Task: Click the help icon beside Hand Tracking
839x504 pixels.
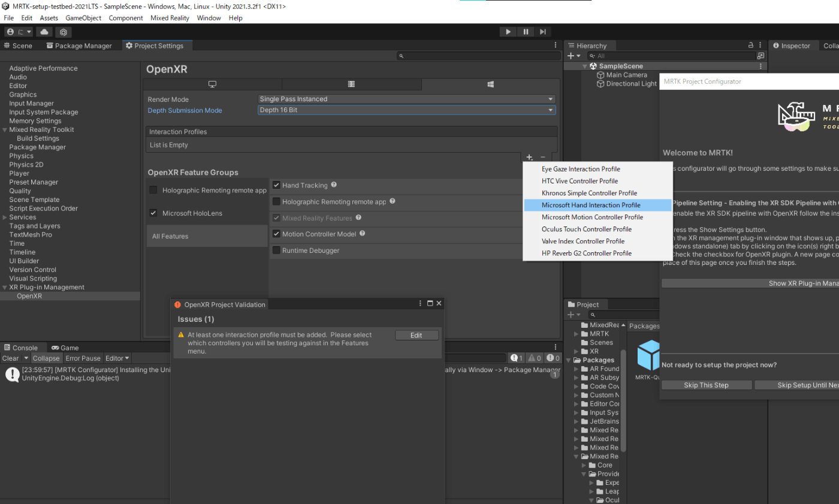Action: point(334,185)
